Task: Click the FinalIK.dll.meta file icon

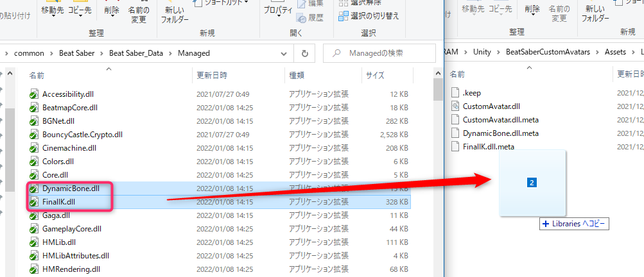Action: click(455, 146)
